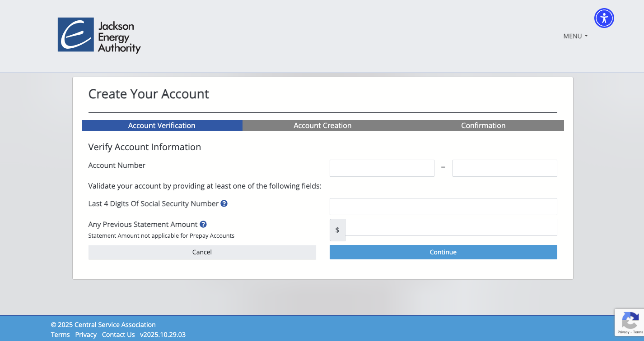Select the Last 4 Digits SSN field
Viewport: 644px width, 341px height.
pyautogui.click(x=443, y=206)
